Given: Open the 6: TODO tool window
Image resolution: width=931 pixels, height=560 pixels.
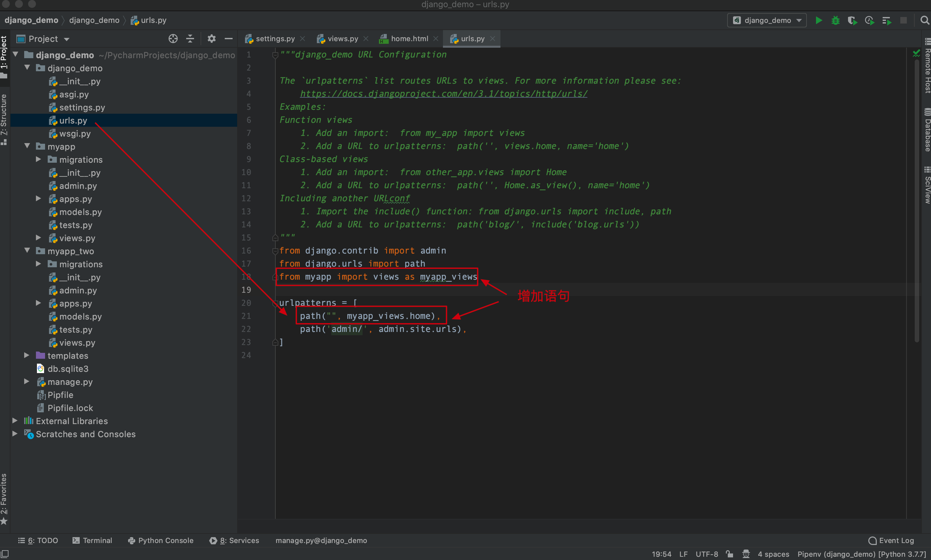Looking at the screenshot, I should pos(38,540).
